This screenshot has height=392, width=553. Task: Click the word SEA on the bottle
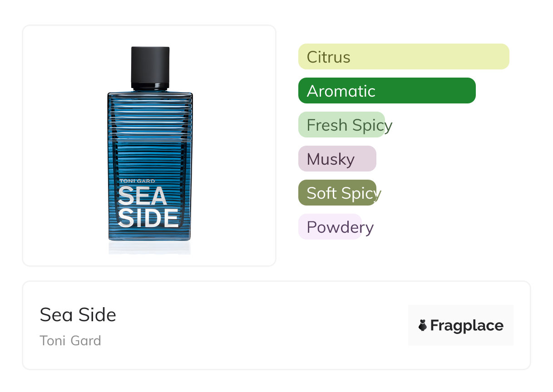142,196
